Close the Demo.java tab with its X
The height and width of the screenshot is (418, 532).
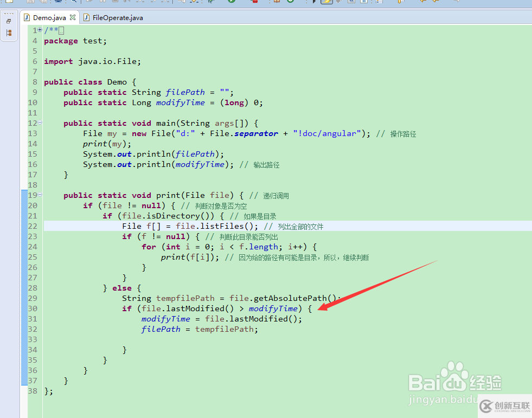(72, 17)
